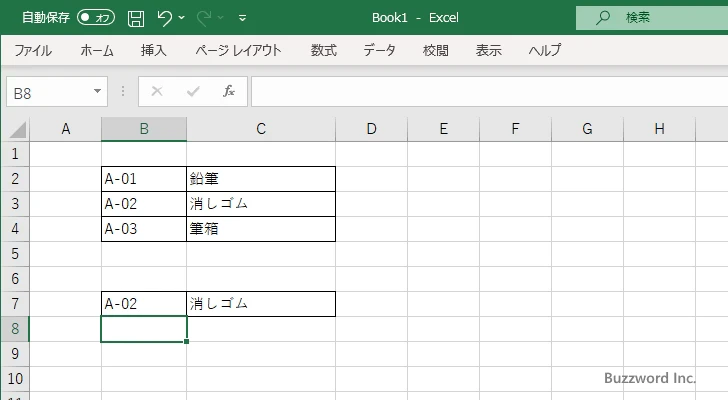Image resolution: width=728 pixels, height=400 pixels.
Task: Open the Redo history dropdown arrow
Action: pyautogui.click(x=221, y=18)
